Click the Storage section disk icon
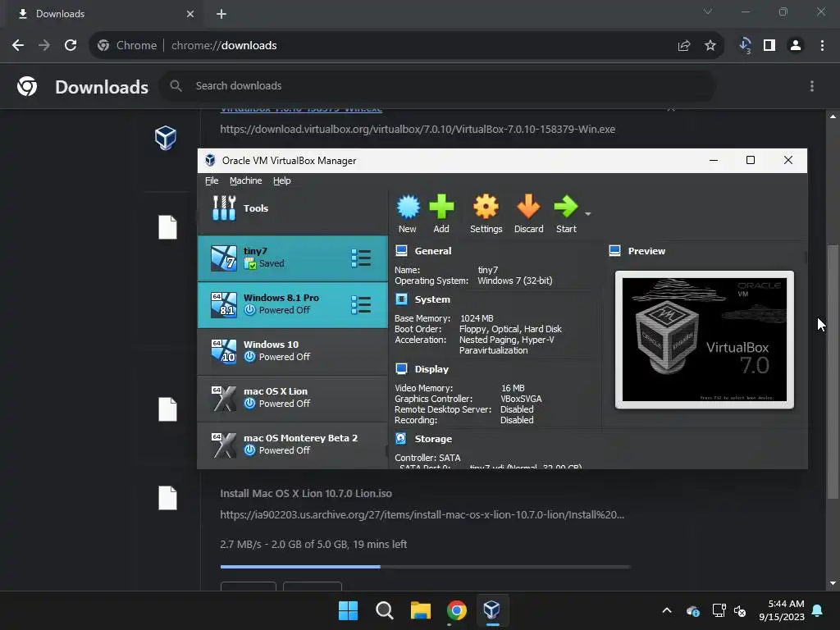840x630 pixels. tap(400, 438)
